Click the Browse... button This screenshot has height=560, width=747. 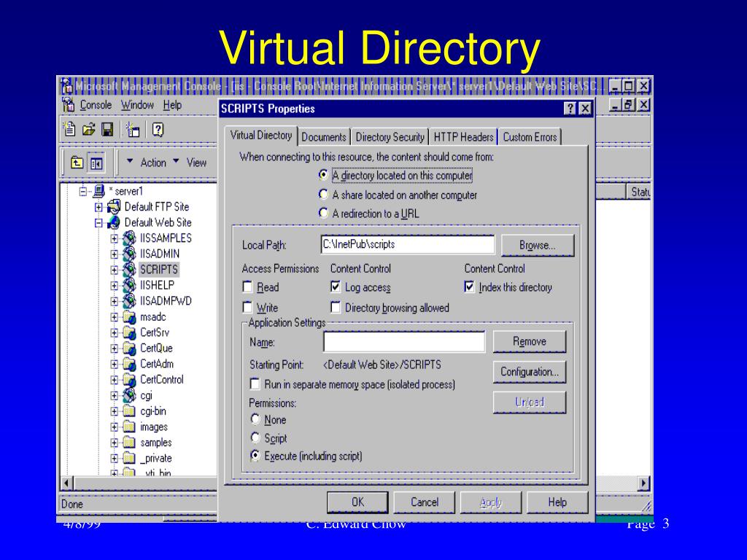[538, 245]
